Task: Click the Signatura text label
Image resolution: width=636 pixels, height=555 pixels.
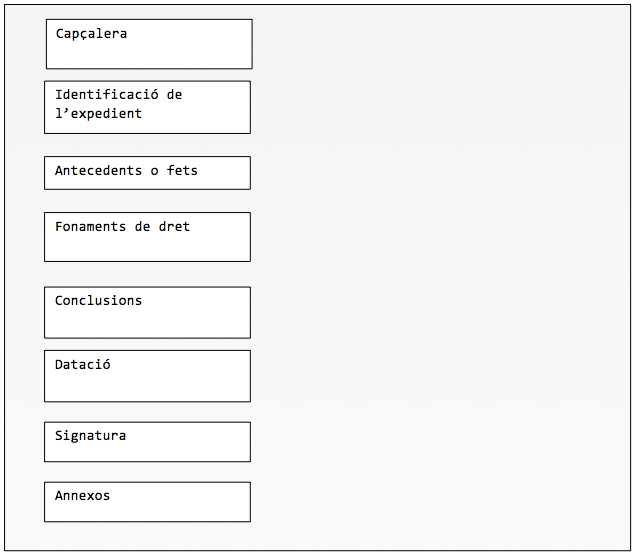Action: pos(90,436)
